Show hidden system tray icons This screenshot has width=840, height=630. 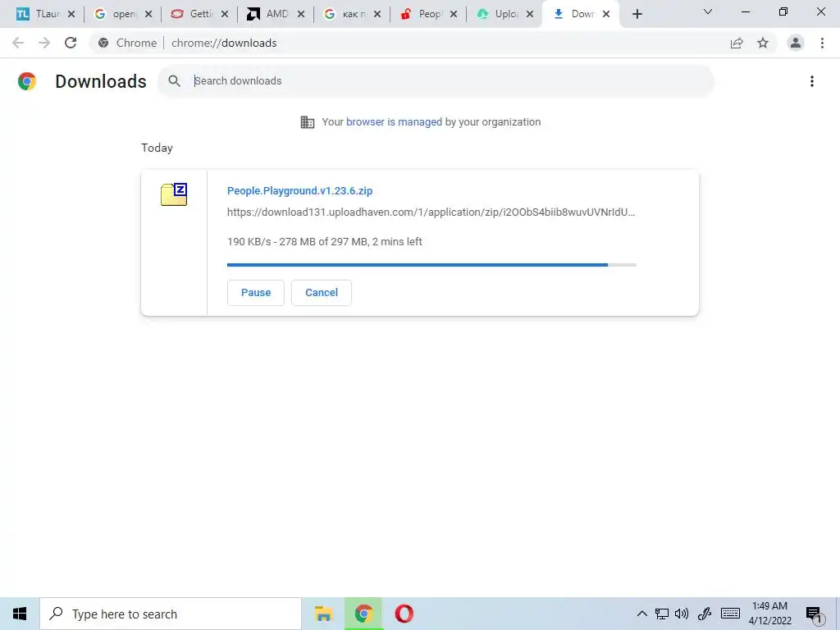[x=641, y=614]
